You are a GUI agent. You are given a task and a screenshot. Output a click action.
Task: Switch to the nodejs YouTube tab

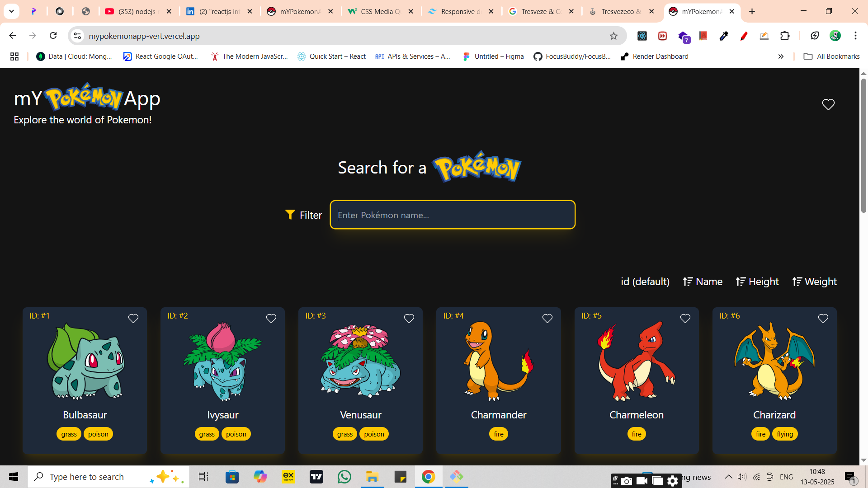[137, 11]
